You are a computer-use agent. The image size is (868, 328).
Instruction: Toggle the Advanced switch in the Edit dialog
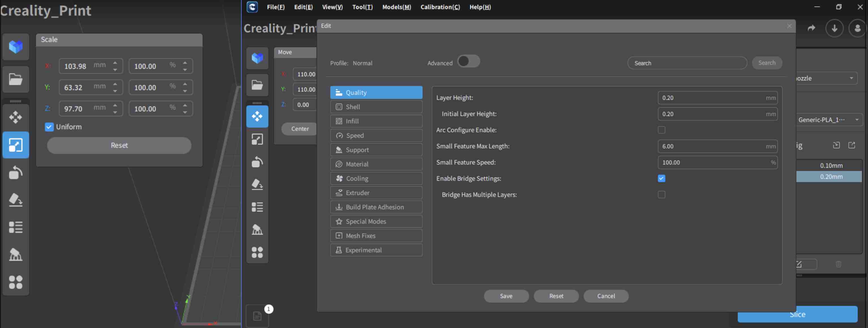click(468, 61)
